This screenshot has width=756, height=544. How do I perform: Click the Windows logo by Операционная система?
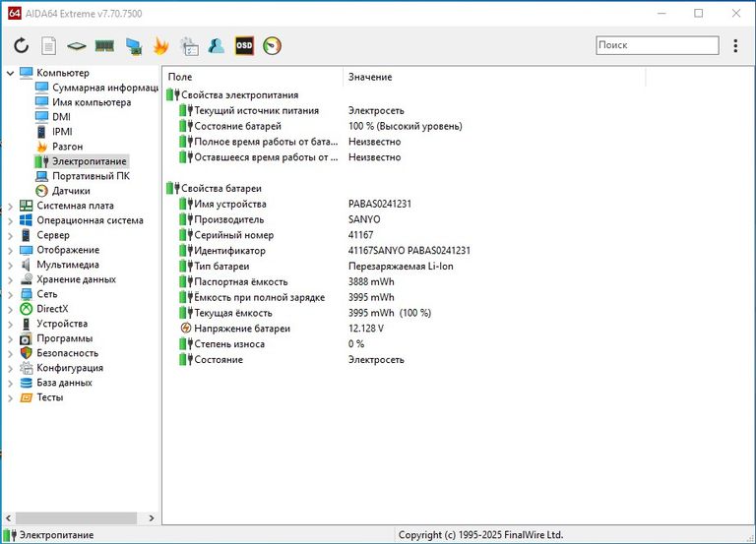[26, 220]
